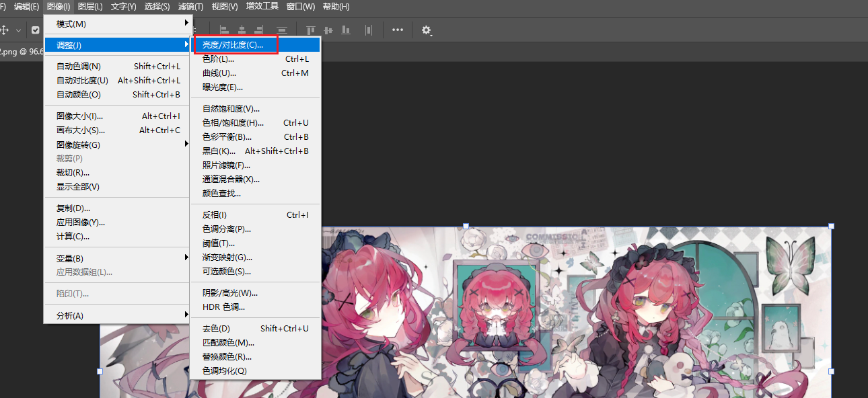Choose 匹配颜色(M)... adjustment
This screenshot has width=868, height=398.
[x=256, y=343]
